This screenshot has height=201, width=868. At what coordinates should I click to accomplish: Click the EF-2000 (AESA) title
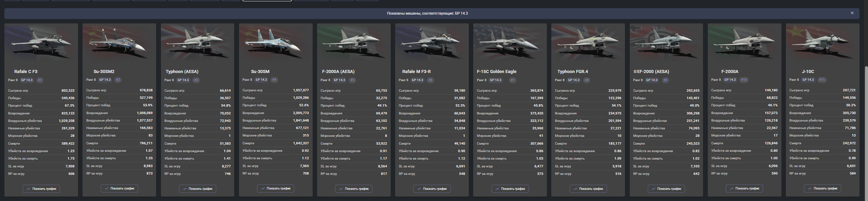(x=651, y=72)
